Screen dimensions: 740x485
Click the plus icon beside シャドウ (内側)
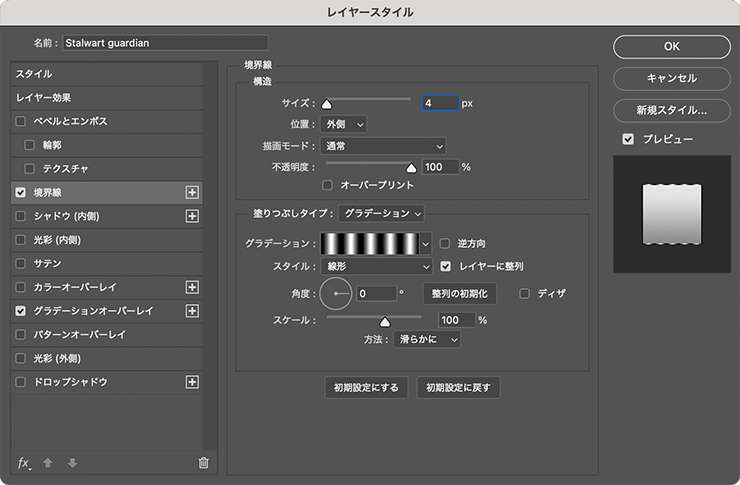tap(193, 216)
